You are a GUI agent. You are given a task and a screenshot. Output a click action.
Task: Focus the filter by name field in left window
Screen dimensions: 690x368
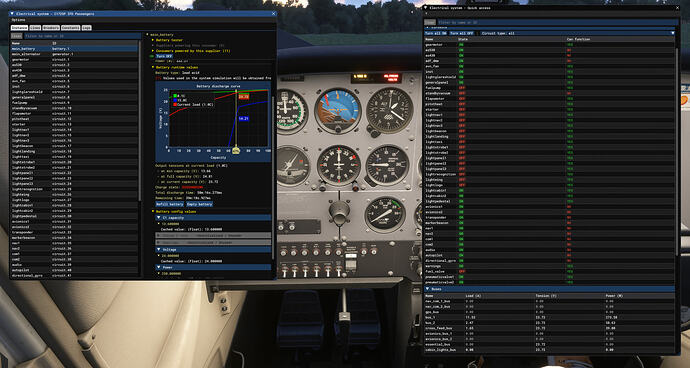click(82, 36)
